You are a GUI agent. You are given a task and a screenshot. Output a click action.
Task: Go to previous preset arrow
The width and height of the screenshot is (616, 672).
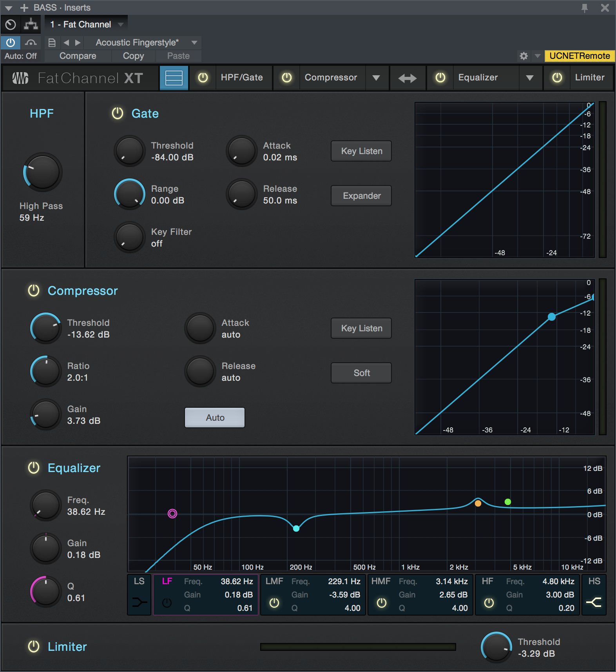click(66, 42)
